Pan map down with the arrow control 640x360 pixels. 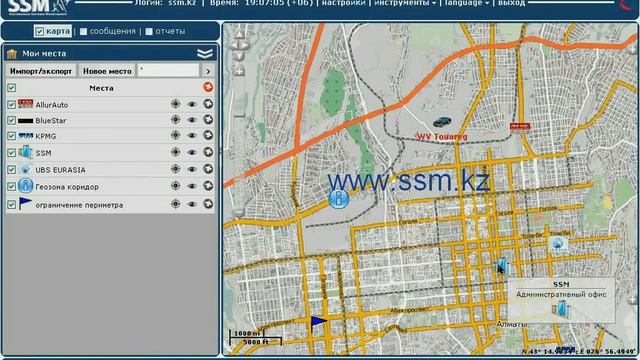239,56
